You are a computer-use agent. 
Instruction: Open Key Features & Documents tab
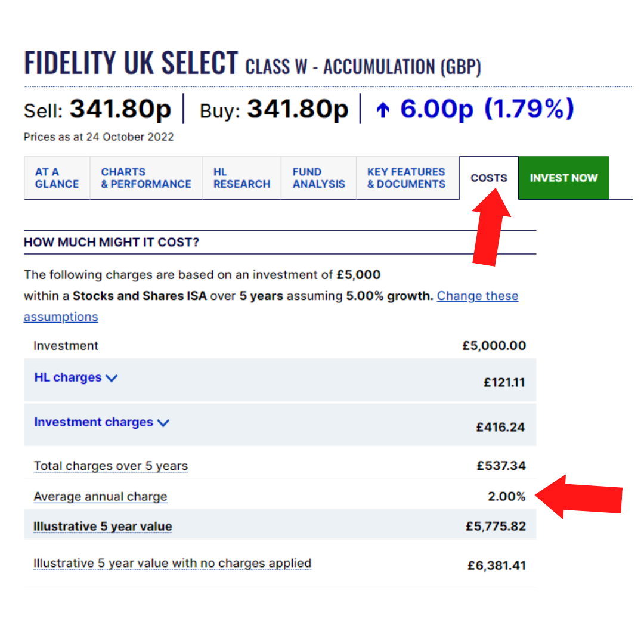tap(406, 178)
